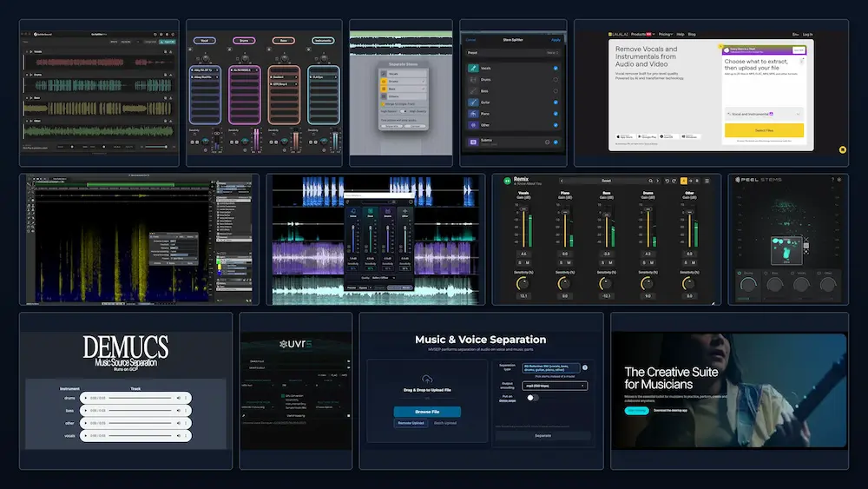Select the Instruments tab in the four-column plugin
The image size is (868, 489).
click(323, 41)
